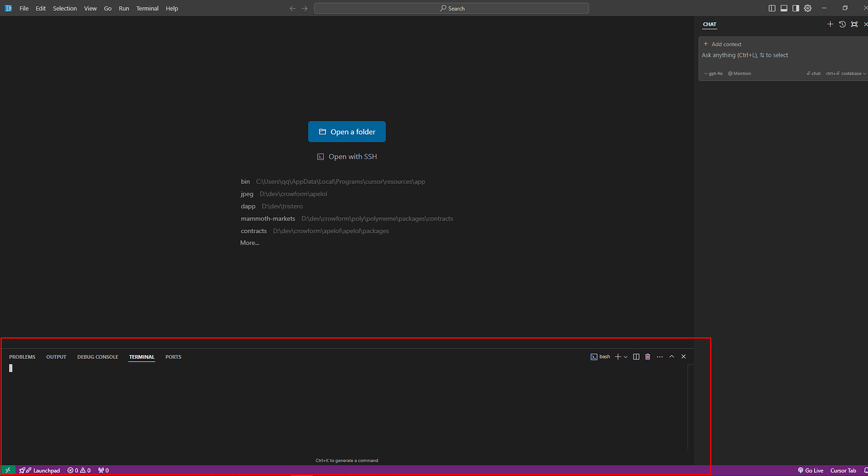868x476 pixels.
Task: Switch to the PROBLEMS tab
Action: (x=22, y=356)
